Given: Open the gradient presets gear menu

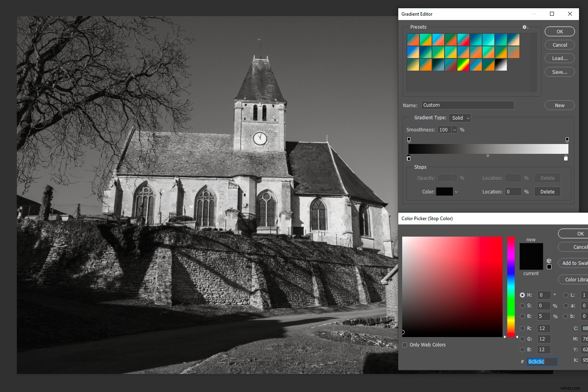Looking at the screenshot, I should click(x=524, y=27).
